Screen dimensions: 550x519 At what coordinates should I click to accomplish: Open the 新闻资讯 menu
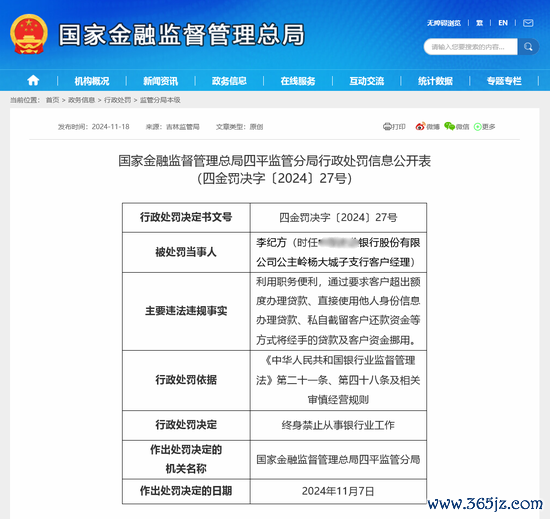(161, 81)
